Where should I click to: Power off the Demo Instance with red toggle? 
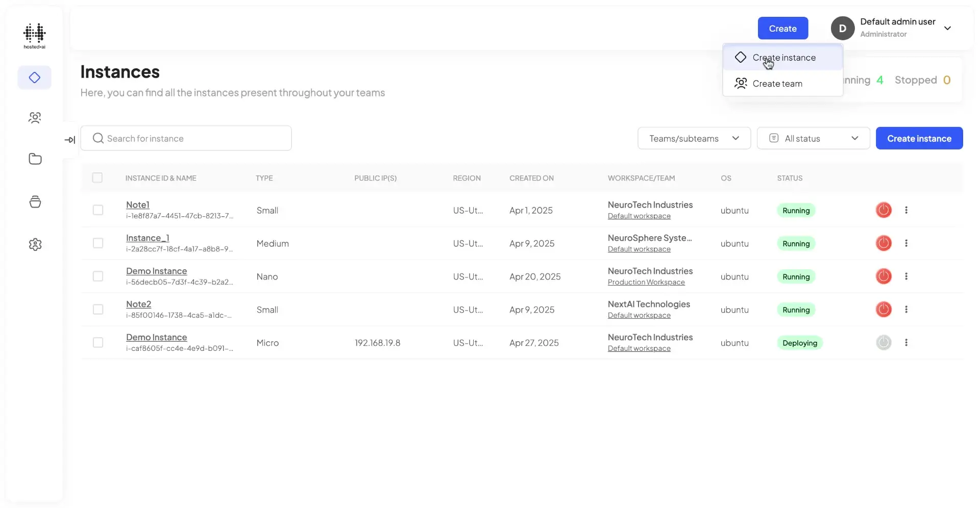point(884,276)
